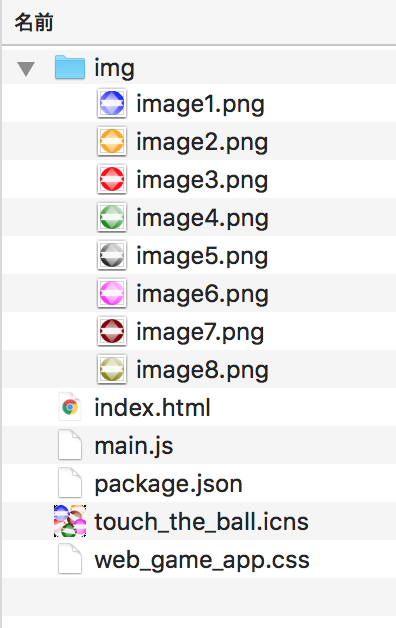396x628 pixels.
Task: Select the index.html file name
Action: [x=152, y=408]
